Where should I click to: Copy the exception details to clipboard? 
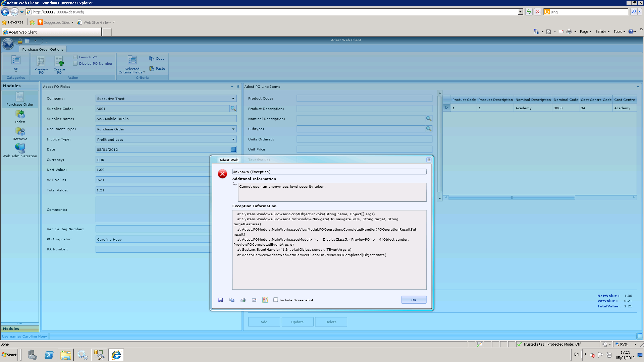232,300
